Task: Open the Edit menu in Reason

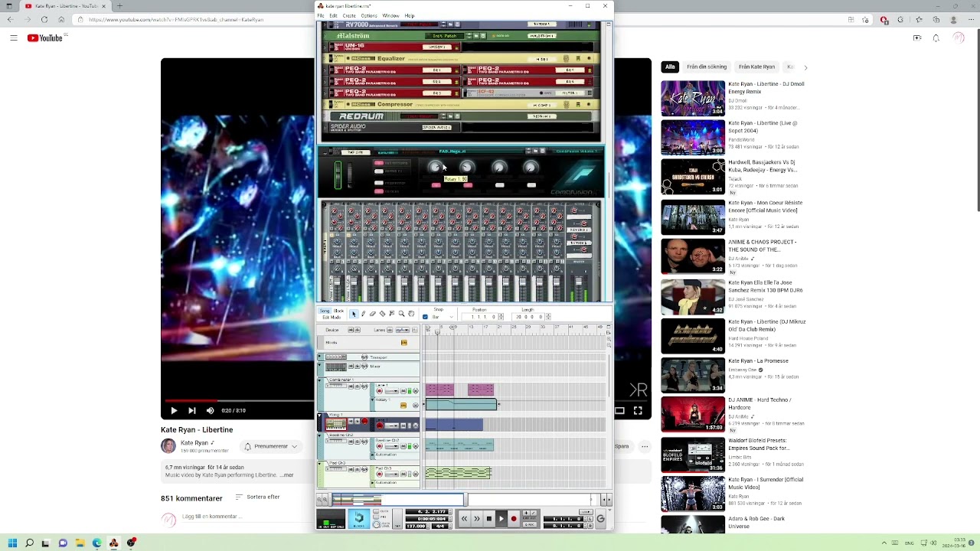Action: pyautogui.click(x=333, y=15)
